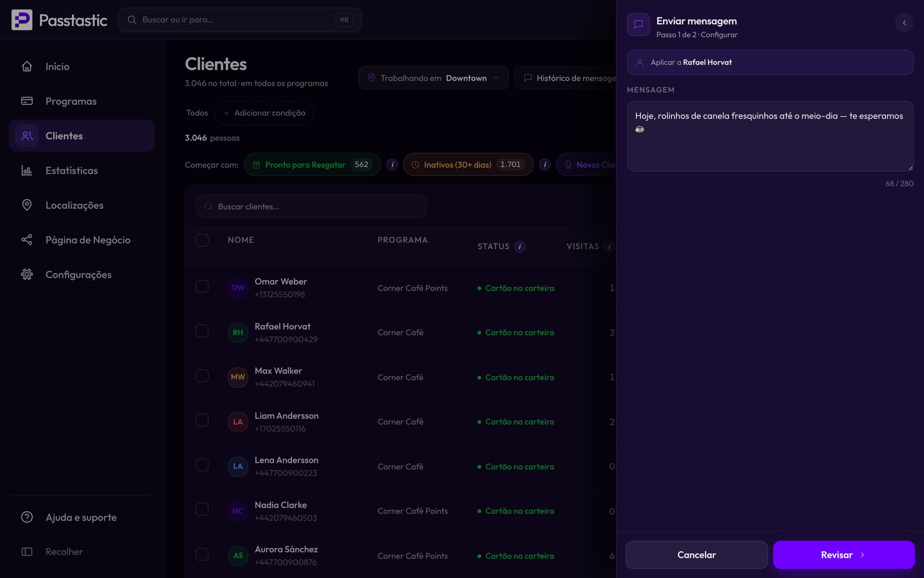The height and width of the screenshot is (578, 924).
Task: Click the Programas card icon in sidebar
Action: [27, 101]
